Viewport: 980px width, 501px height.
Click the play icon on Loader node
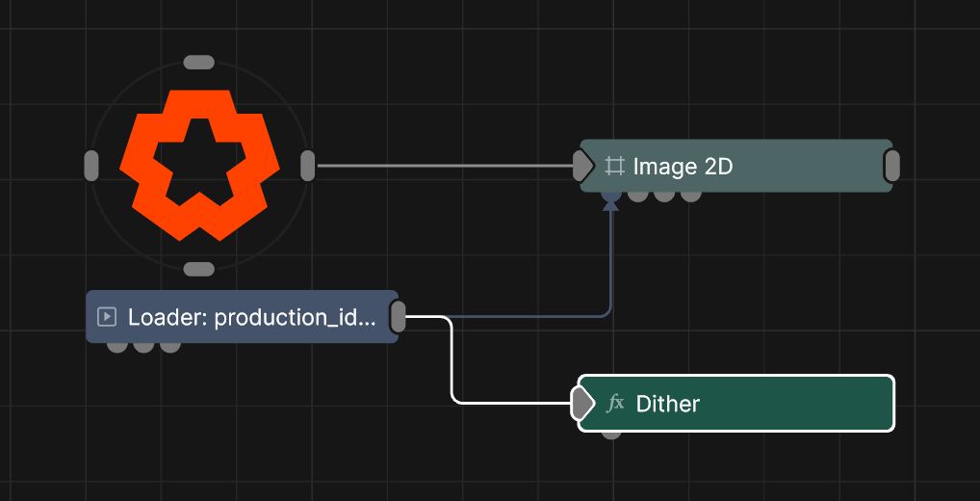(x=107, y=316)
